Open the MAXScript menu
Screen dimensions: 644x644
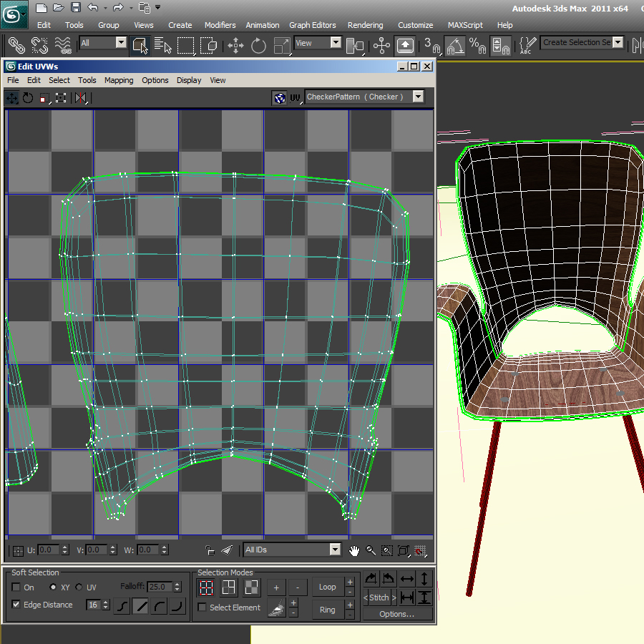pyautogui.click(x=465, y=25)
